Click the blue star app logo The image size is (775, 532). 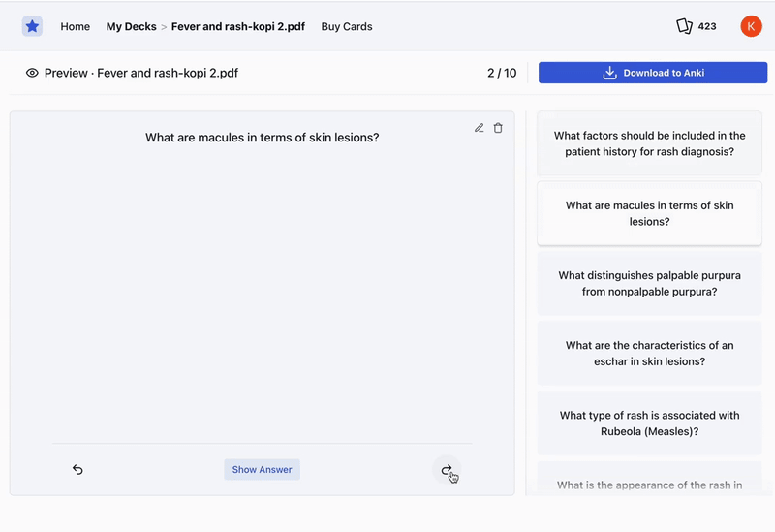(x=32, y=26)
